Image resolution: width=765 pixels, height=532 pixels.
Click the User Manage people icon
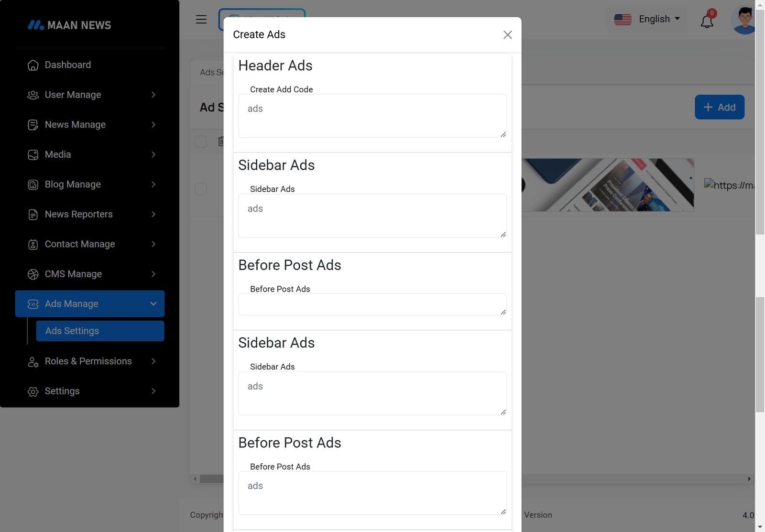[x=33, y=95]
